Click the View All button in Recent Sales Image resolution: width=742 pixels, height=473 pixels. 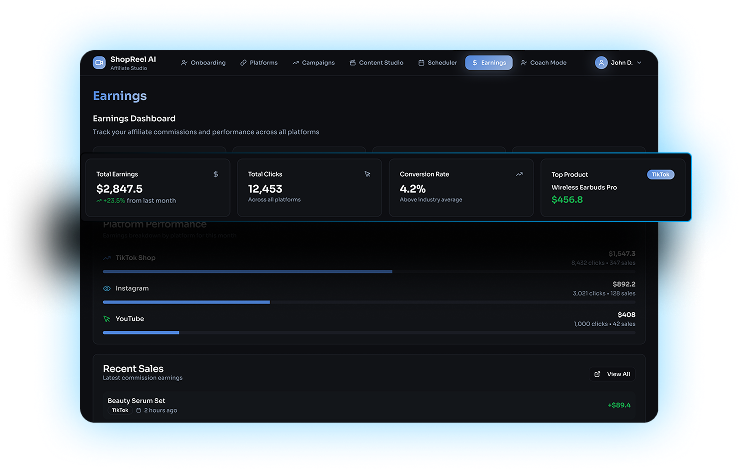pos(613,374)
